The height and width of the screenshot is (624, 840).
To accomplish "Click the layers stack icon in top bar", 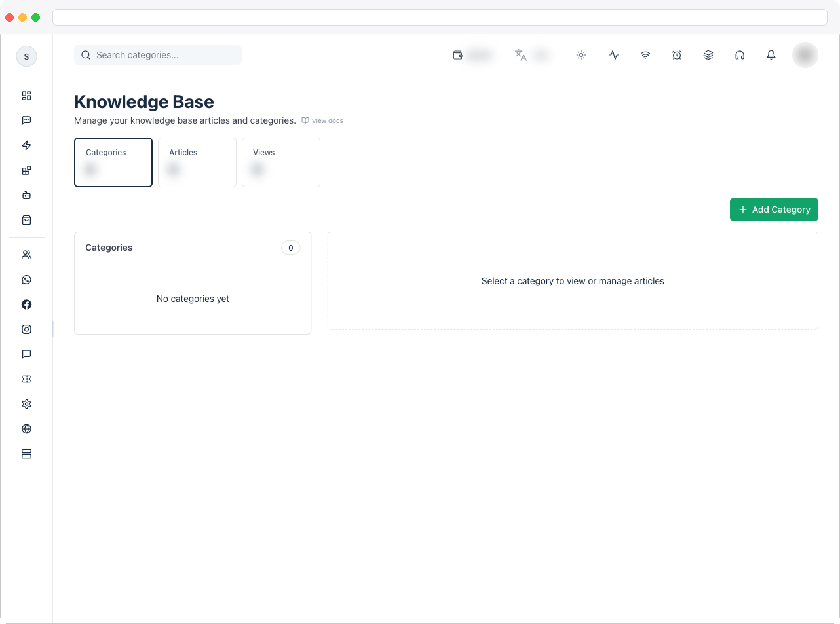I will (708, 55).
